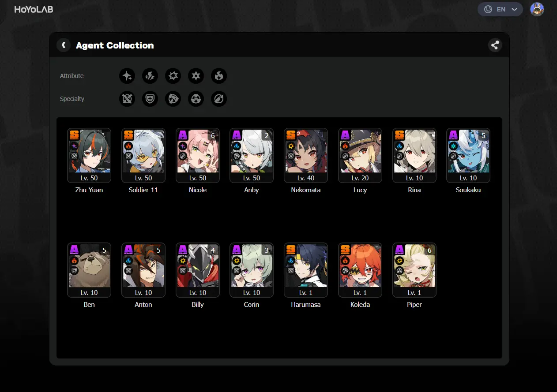The width and height of the screenshot is (557, 392).
Task: Click the electric attribute icon on Anby's card
Action: tap(237, 146)
